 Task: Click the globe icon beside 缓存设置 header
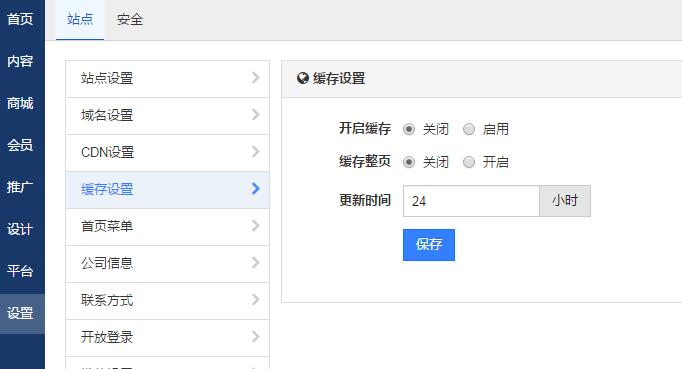(x=303, y=78)
